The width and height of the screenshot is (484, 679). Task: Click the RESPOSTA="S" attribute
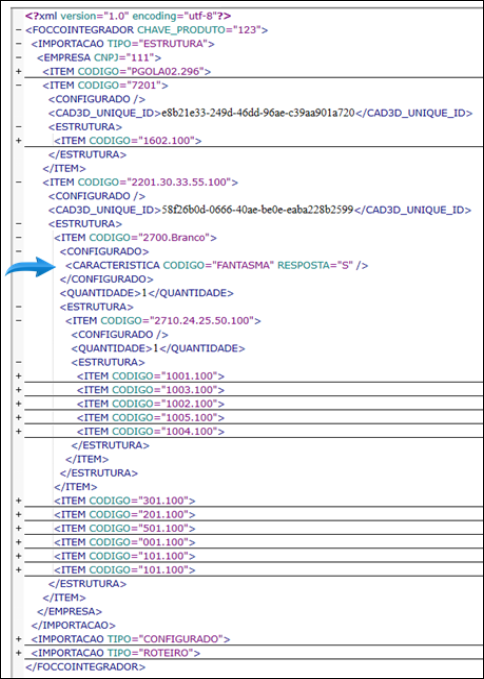click(x=315, y=265)
